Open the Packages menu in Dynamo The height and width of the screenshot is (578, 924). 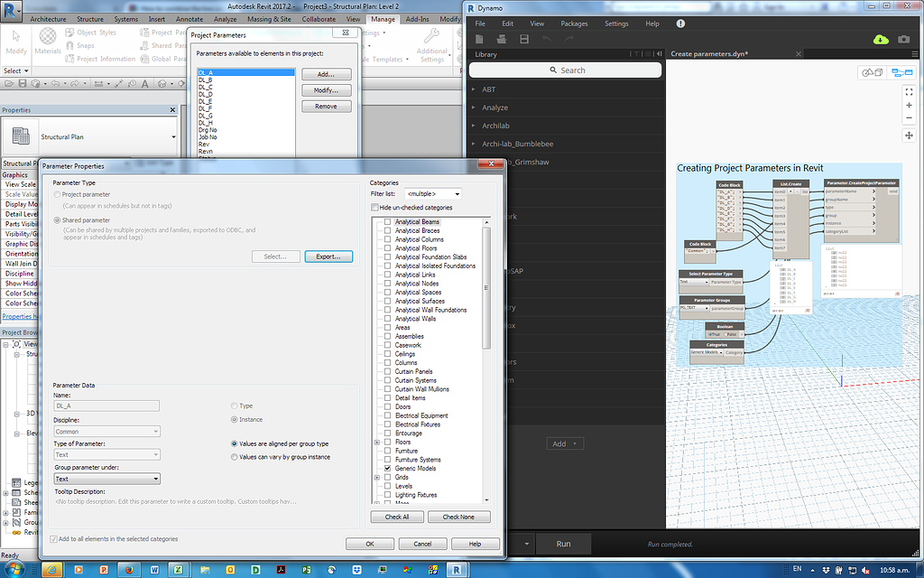point(575,24)
